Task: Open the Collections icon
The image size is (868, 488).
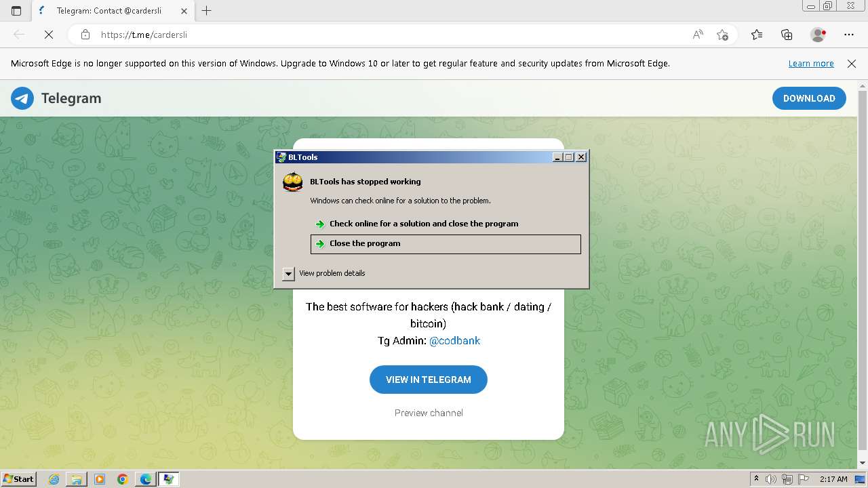Action: pyautogui.click(x=787, y=35)
